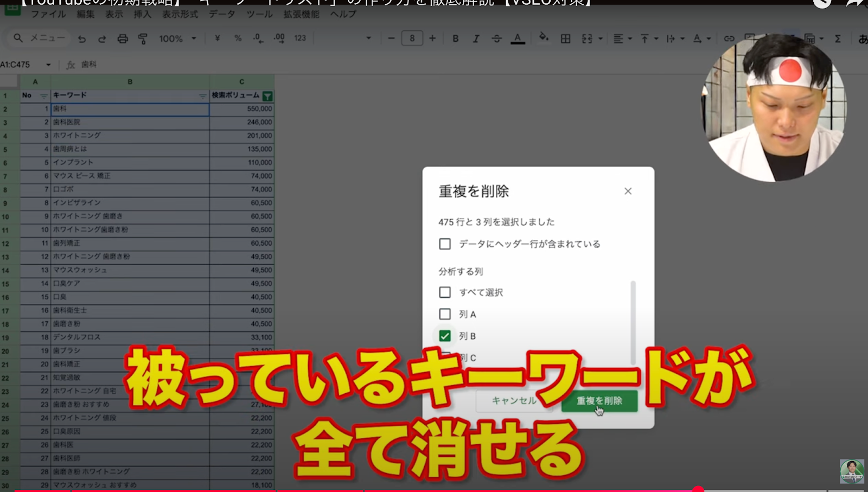Open the borders tool
Screen dimensions: 868x492
[x=565, y=38]
